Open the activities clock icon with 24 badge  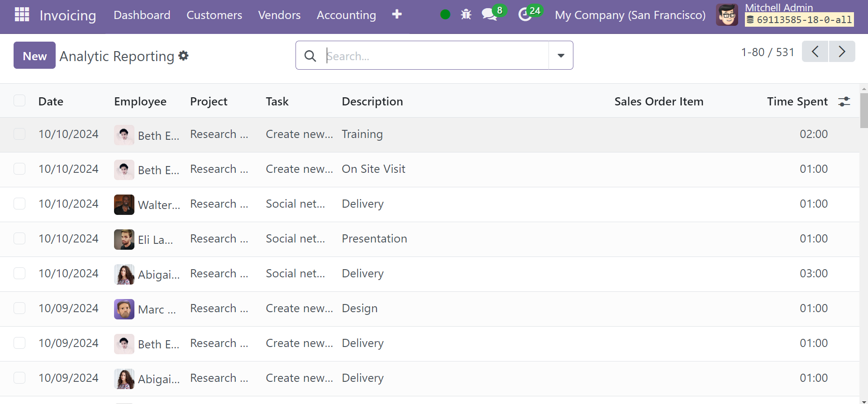point(525,14)
